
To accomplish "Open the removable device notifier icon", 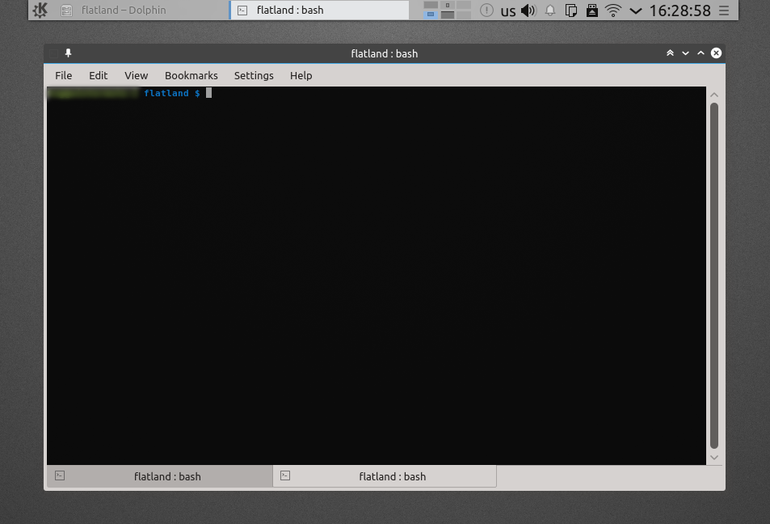I will pyautogui.click(x=592, y=10).
